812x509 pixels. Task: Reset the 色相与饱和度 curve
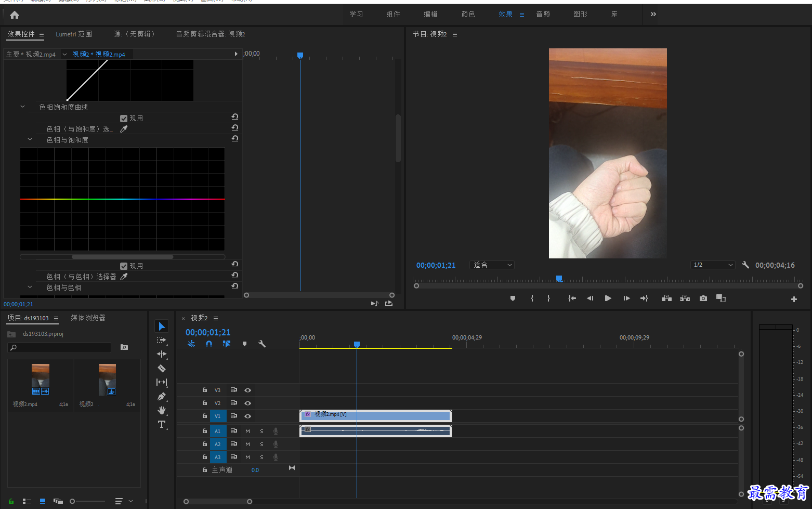point(235,138)
